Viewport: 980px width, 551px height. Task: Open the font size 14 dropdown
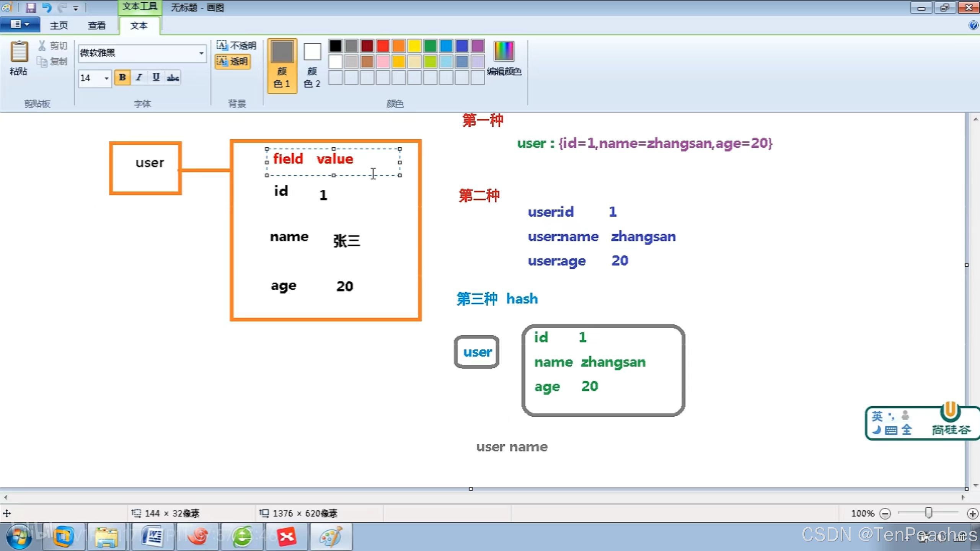106,78
